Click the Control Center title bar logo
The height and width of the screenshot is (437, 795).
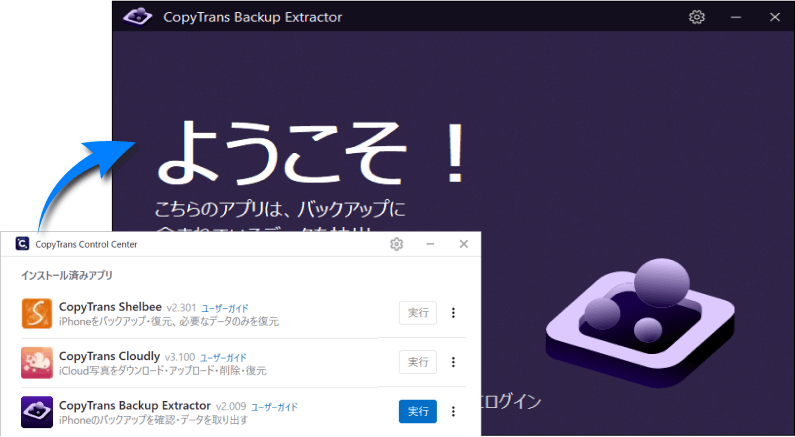[x=22, y=244]
